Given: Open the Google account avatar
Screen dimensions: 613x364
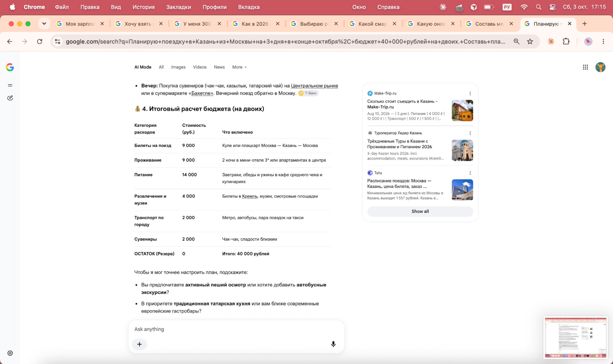Looking at the screenshot, I should (600, 67).
